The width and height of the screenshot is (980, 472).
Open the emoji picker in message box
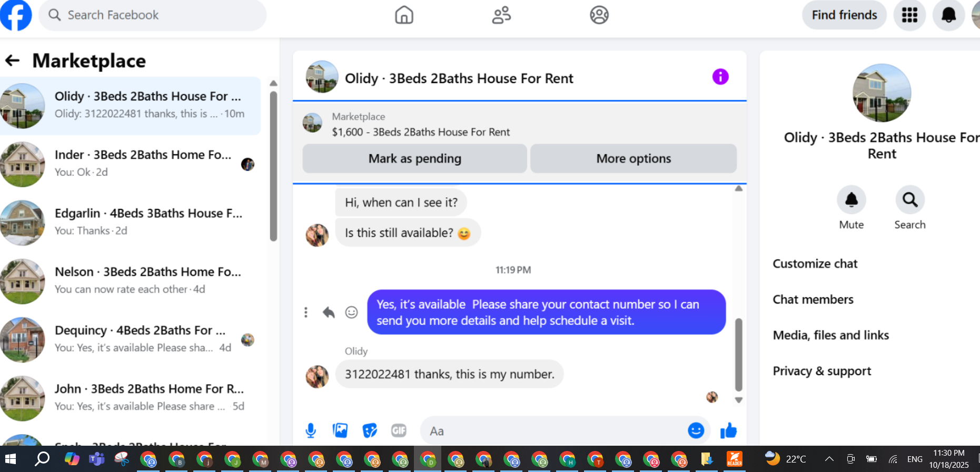[x=696, y=430]
